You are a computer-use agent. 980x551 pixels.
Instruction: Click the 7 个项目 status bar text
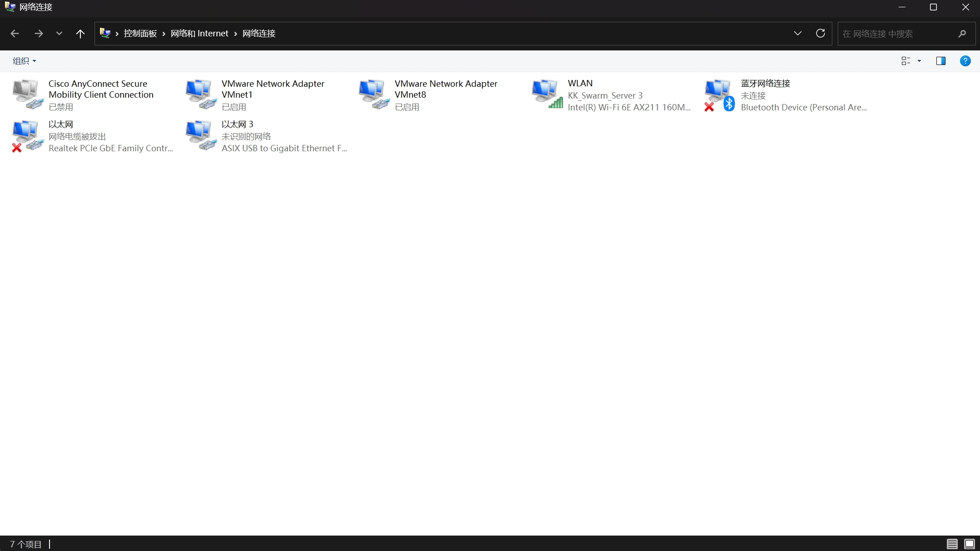pos(26,544)
